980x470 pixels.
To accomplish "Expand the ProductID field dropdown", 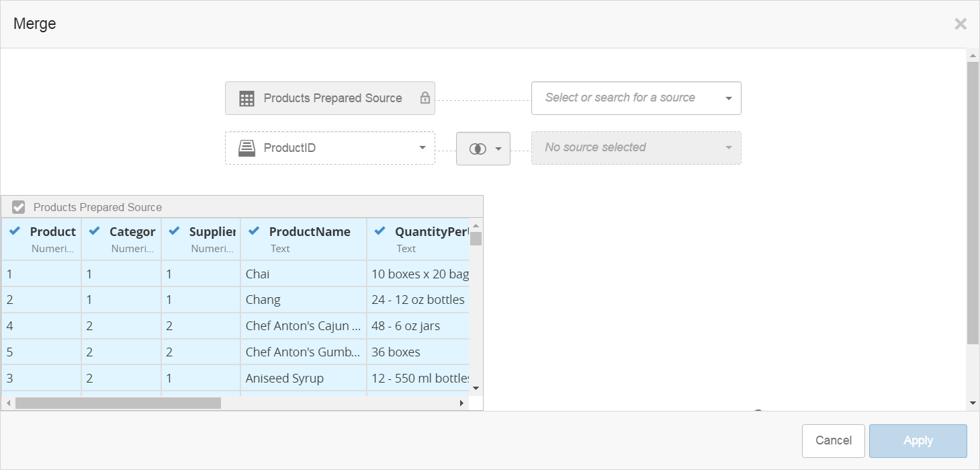I will click(422, 148).
